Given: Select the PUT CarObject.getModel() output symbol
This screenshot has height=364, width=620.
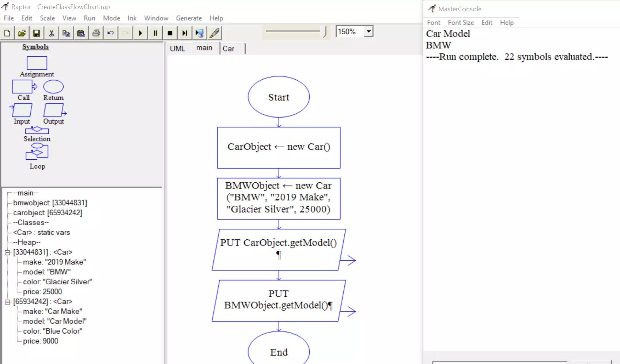Looking at the screenshot, I should (279, 249).
